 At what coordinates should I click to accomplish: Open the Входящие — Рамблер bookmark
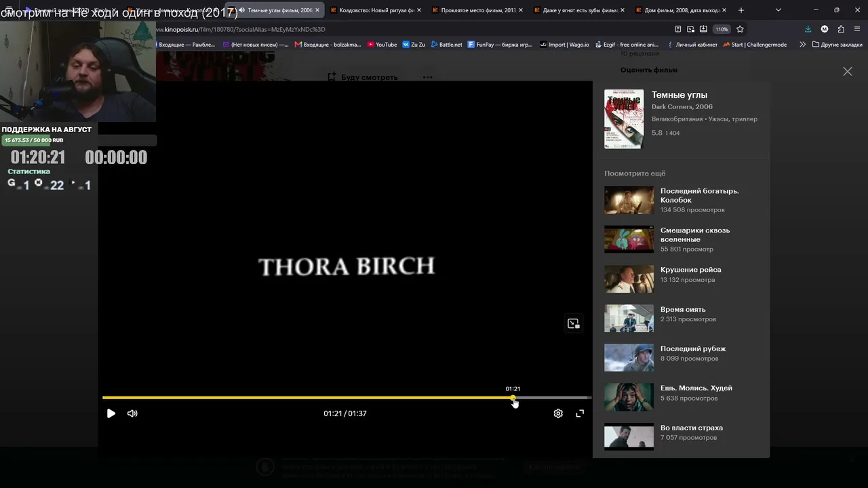coord(186,45)
